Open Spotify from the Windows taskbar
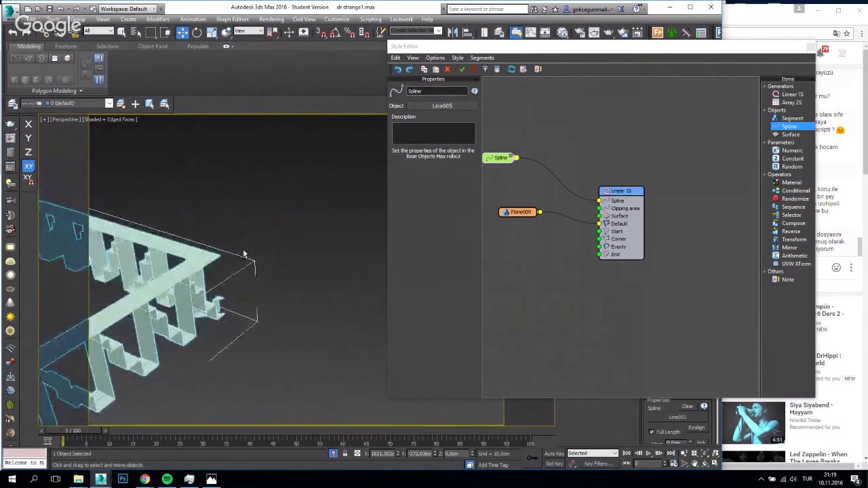This screenshot has width=868, height=488. (x=167, y=479)
